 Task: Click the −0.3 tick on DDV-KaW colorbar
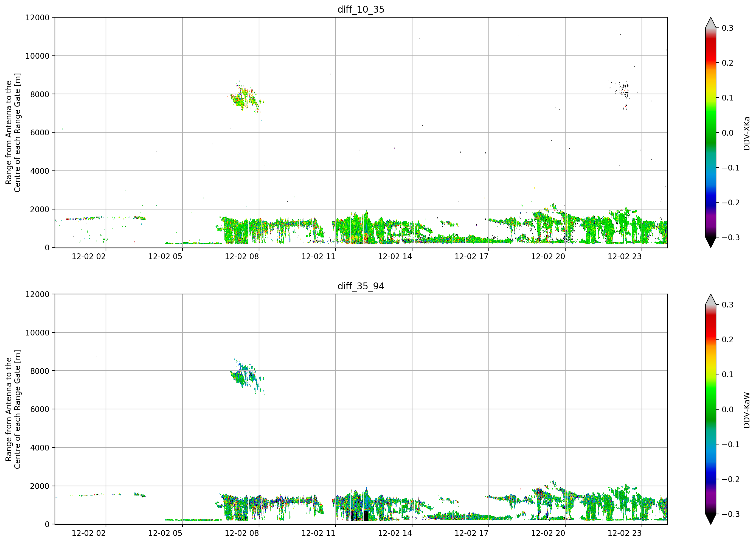point(731,514)
